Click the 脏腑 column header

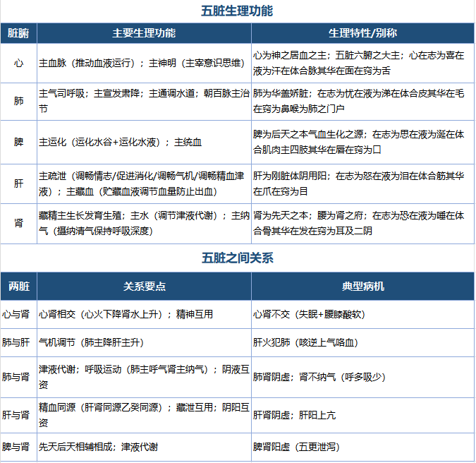(x=18, y=33)
